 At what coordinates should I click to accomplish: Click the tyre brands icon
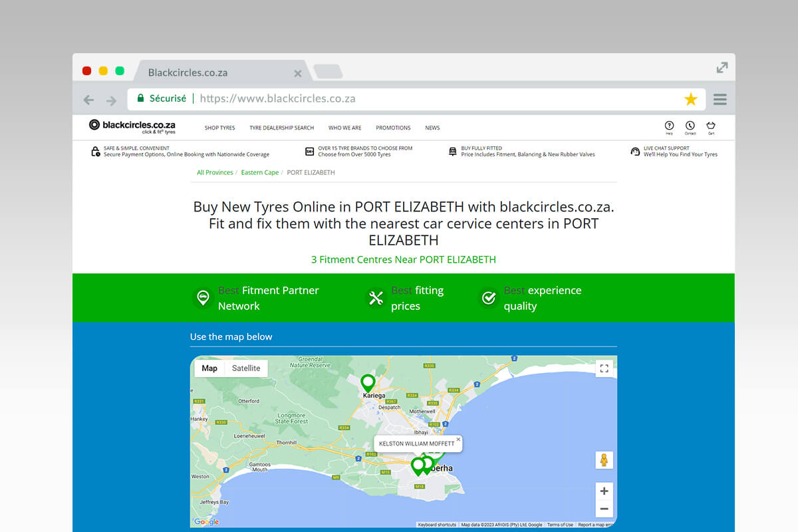(309, 152)
